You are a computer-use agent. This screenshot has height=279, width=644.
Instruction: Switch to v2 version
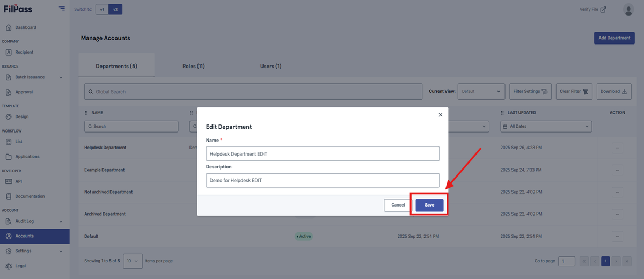click(115, 9)
